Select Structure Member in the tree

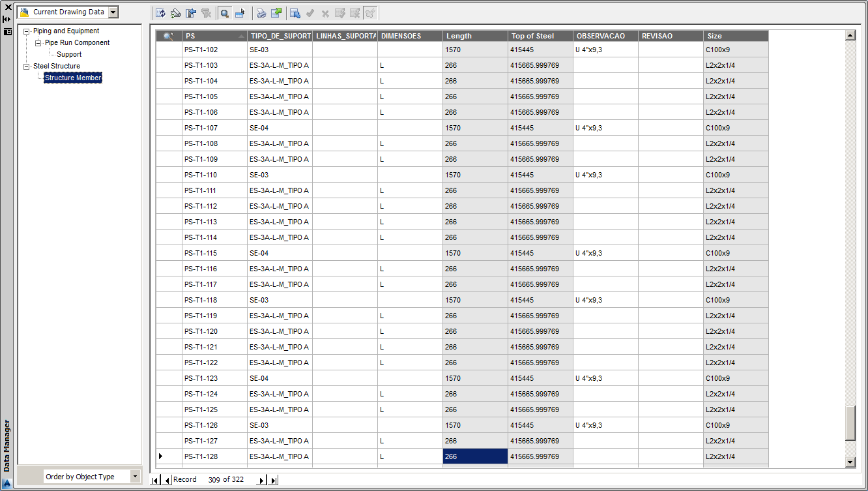(73, 78)
